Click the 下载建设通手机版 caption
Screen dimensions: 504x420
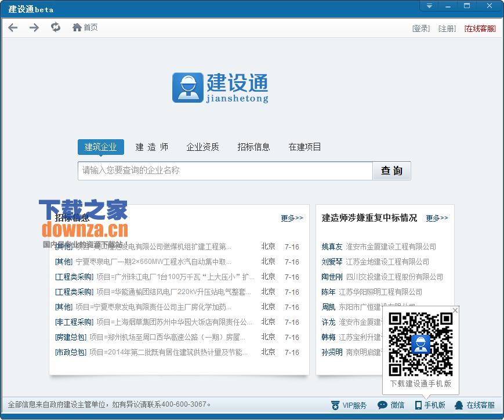pyautogui.click(x=420, y=383)
